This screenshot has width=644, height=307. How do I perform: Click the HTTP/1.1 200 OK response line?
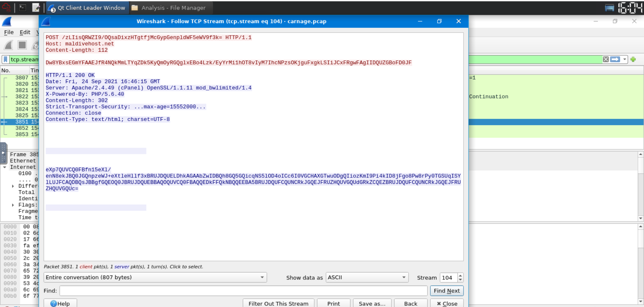point(70,75)
